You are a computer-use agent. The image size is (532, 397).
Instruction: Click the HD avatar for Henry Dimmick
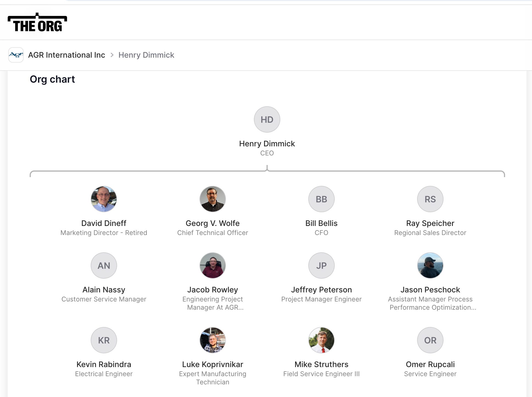point(267,119)
